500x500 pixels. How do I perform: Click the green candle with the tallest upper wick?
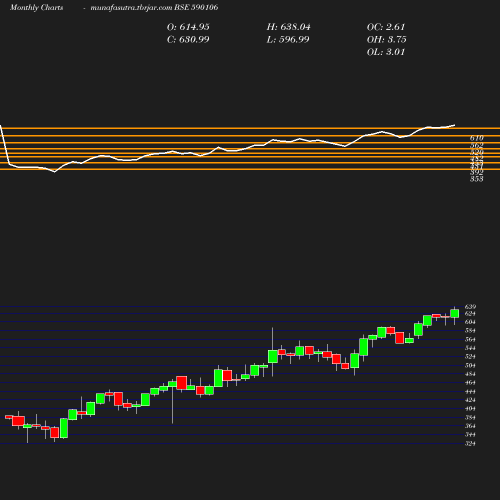273,356
